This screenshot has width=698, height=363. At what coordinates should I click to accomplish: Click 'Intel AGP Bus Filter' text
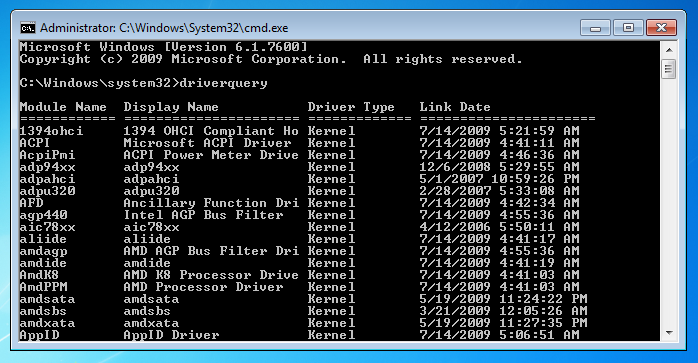[203, 215]
